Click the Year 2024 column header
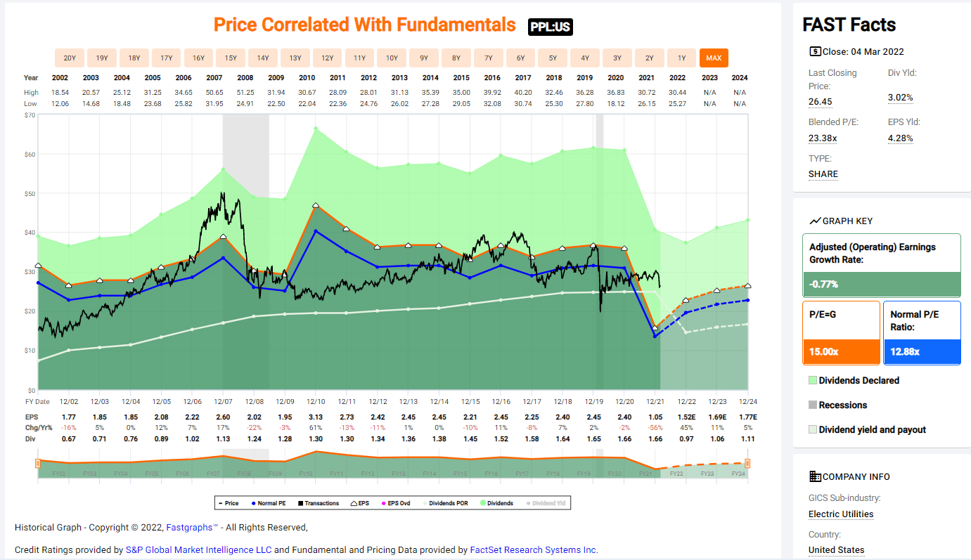The height and width of the screenshot is (560, 971). tap(740, 78)
